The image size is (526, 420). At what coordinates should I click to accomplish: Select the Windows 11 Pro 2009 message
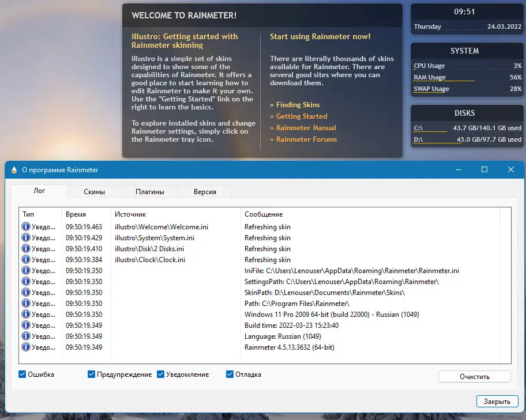[332, 315]
